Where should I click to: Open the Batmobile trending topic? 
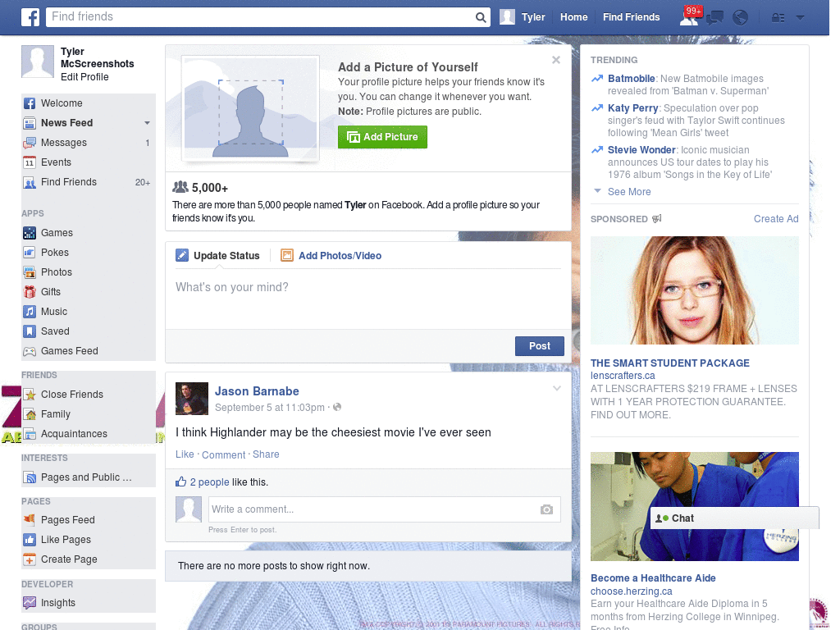pos(631,79)
